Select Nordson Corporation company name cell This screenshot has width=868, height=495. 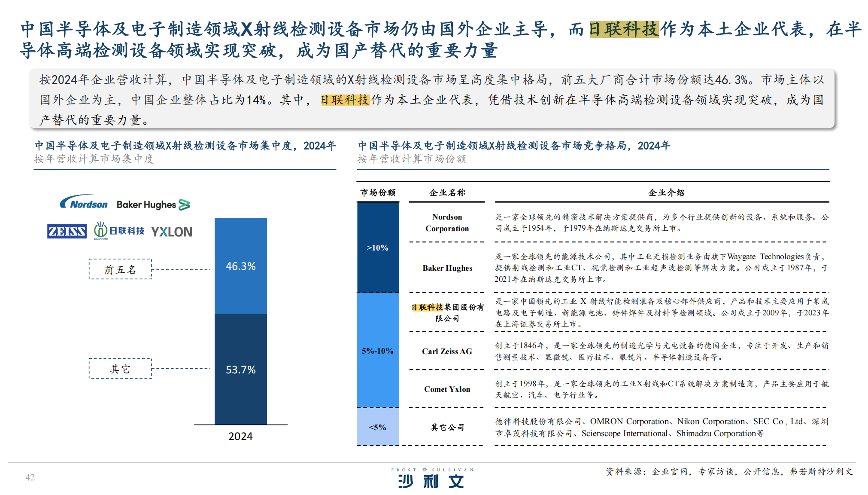click(447, 223)
